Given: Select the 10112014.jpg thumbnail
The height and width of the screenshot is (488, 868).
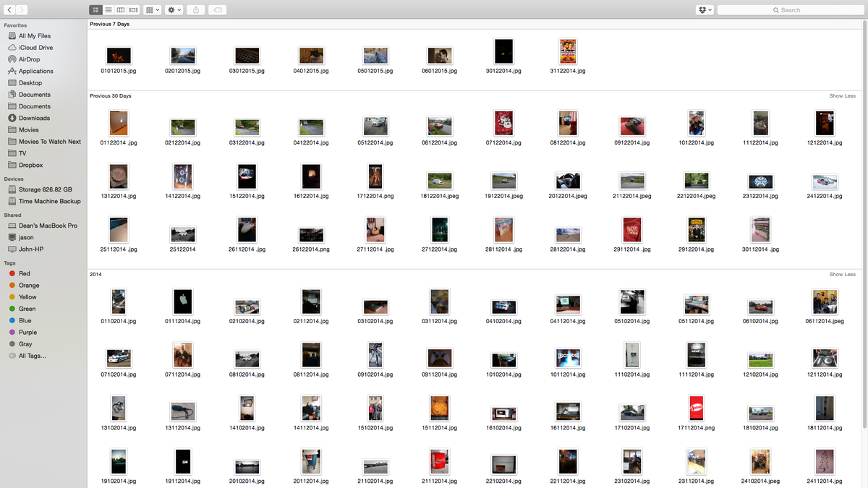Looking at the screenshot, I should click(x=568, y=357).
